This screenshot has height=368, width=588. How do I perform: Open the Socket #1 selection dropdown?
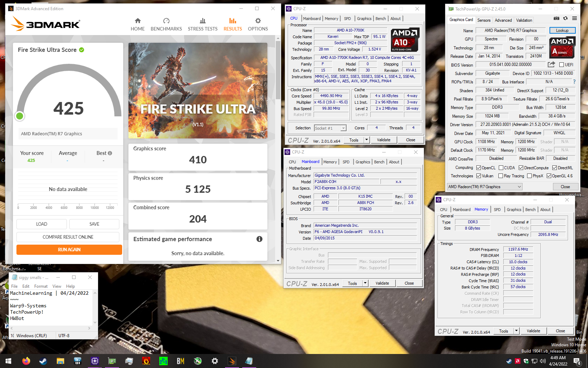click(x=330, y=128)
